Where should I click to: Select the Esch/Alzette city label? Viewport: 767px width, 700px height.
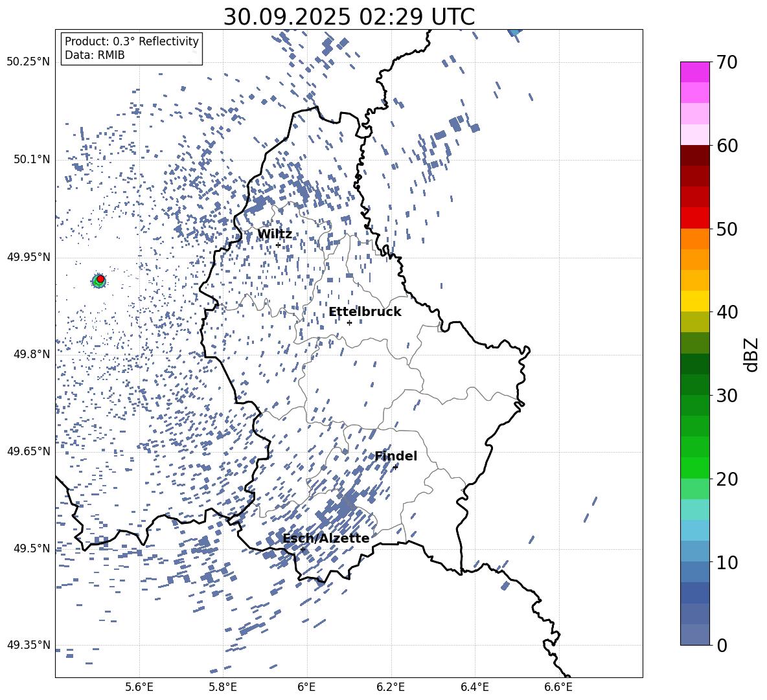click(326, 539)
